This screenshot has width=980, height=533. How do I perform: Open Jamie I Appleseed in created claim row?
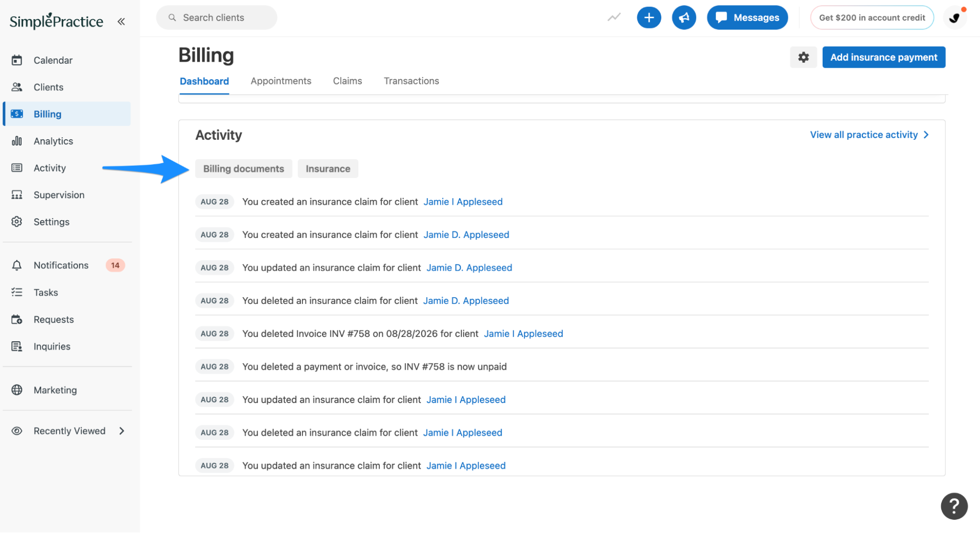(463, 202)
